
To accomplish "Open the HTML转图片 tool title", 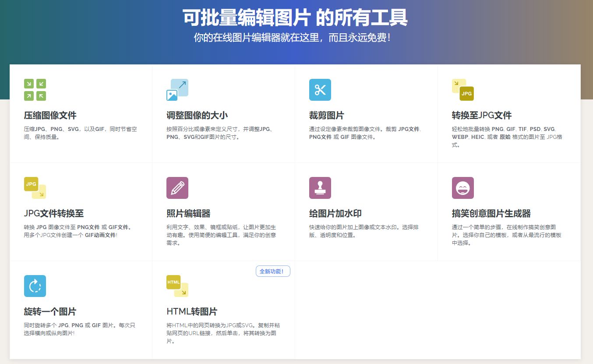I will point(192,312).
